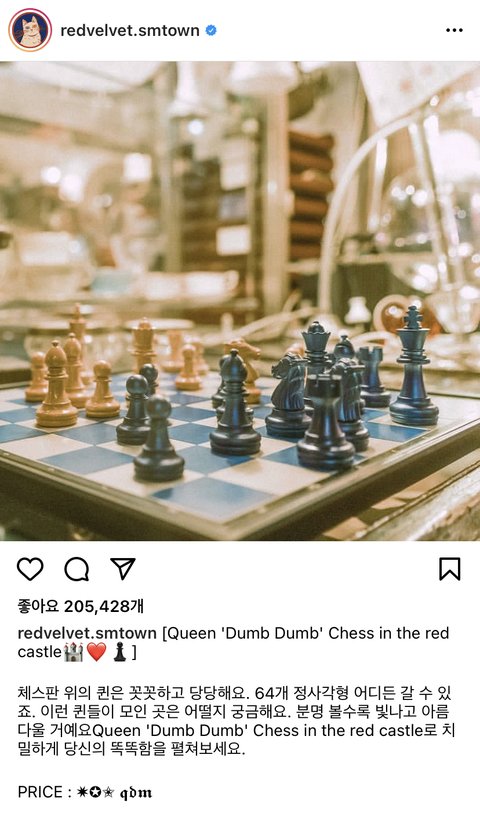Click redvelvet.smtown username in the caption

87,633
